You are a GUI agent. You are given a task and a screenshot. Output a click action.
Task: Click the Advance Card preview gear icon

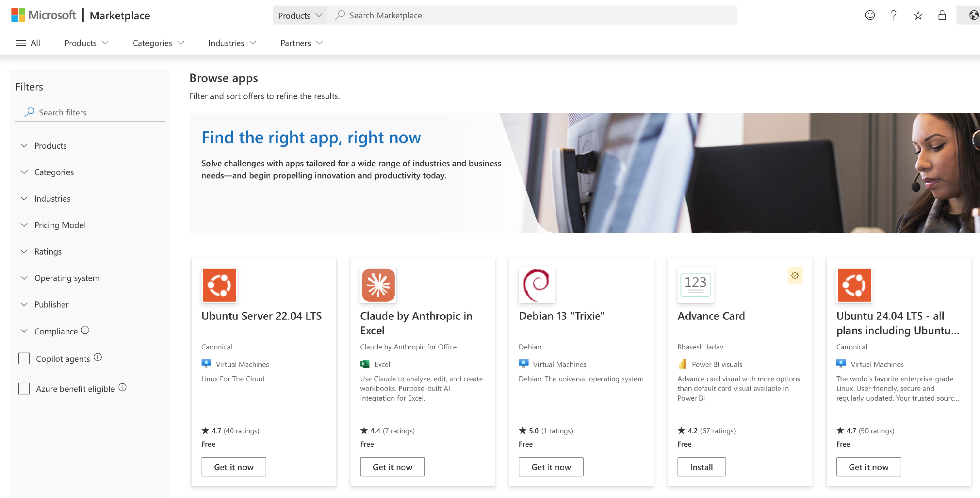pos(795,275)
